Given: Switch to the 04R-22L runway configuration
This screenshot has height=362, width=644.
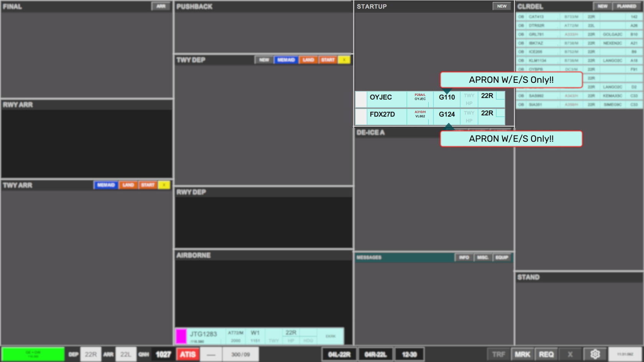Looking at the screenshot, I should (376, 354).
